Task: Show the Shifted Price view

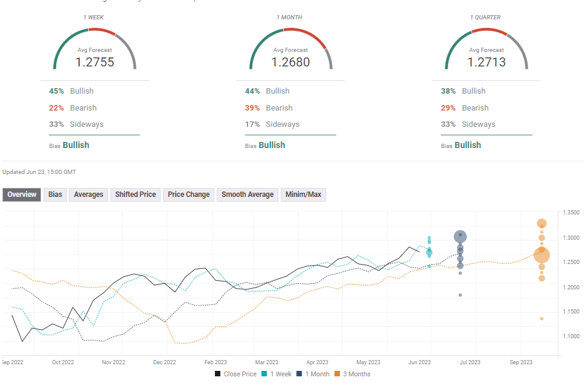Action: (136, 195)
